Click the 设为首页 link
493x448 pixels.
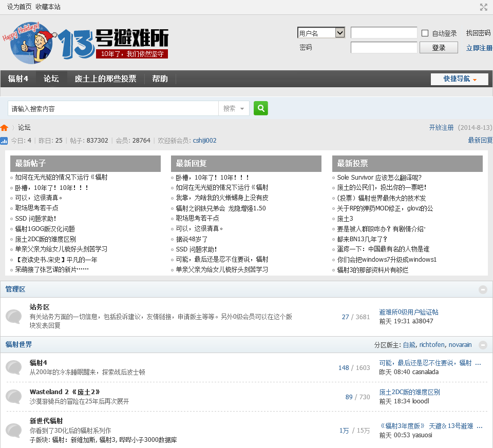point(19,7)
